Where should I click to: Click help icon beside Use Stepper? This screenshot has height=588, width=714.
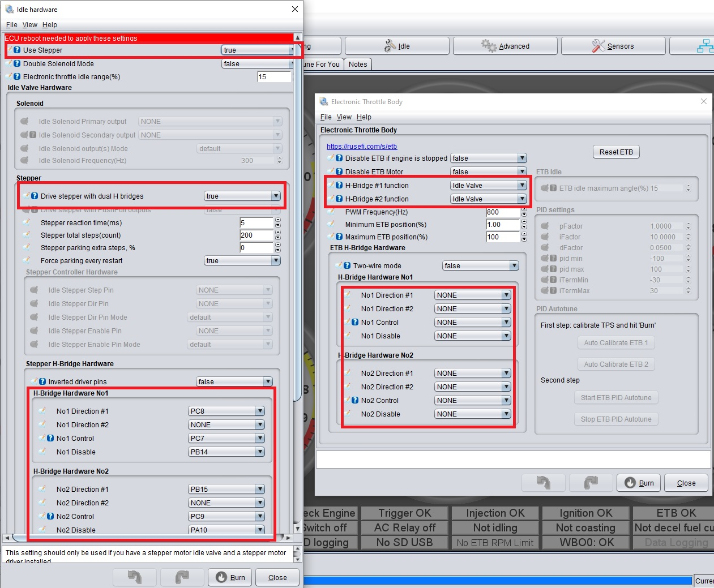pyautogui.click(x=17, y=50)
